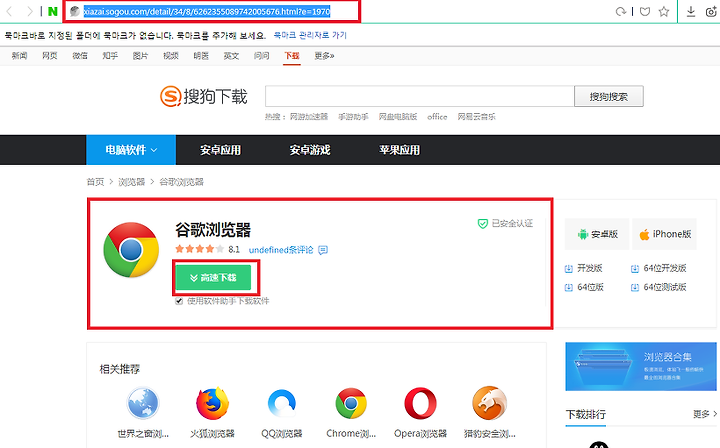This screenshot has height=448, width=720.
Task: Select 英文 in top category bar
Action: [x=231, y=56]
